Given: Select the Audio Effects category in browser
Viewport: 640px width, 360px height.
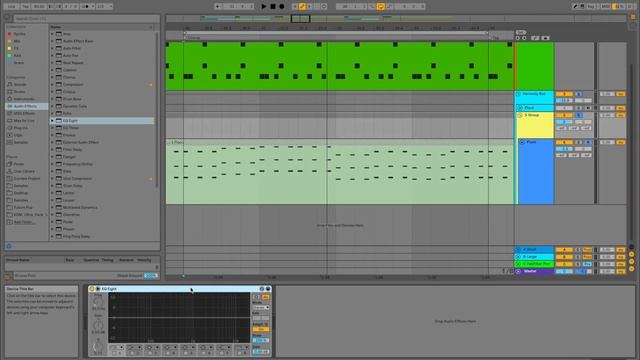Looking at the screenshot, I should coord(26,106).
